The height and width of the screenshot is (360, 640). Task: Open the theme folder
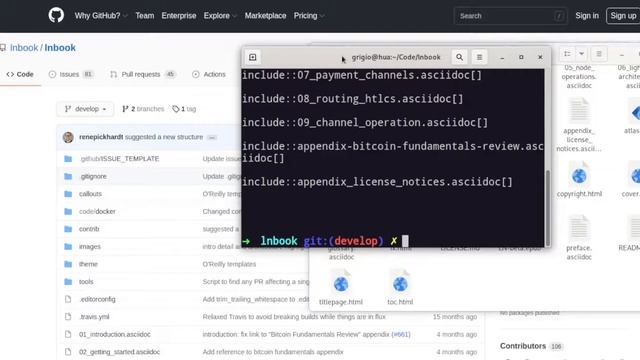[x=88, y=264]
